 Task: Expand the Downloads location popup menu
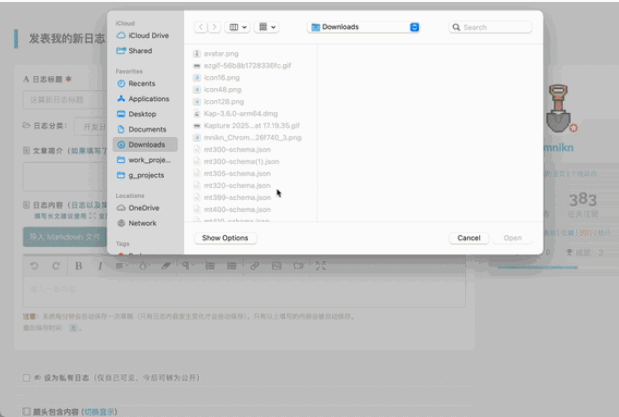(365, 27)
